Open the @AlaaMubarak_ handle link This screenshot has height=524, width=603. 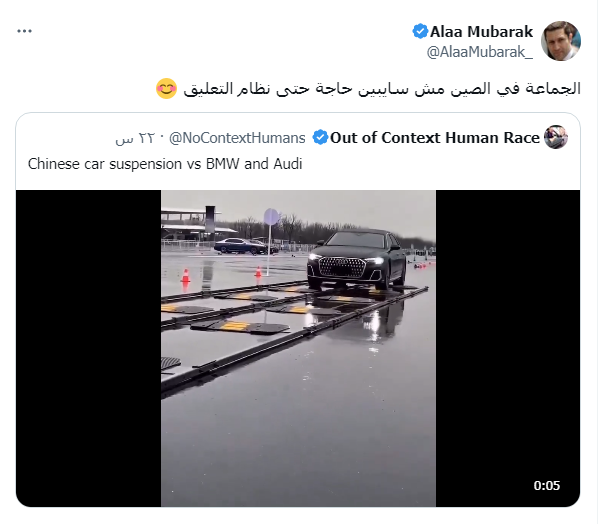click(x=480, y=52)
